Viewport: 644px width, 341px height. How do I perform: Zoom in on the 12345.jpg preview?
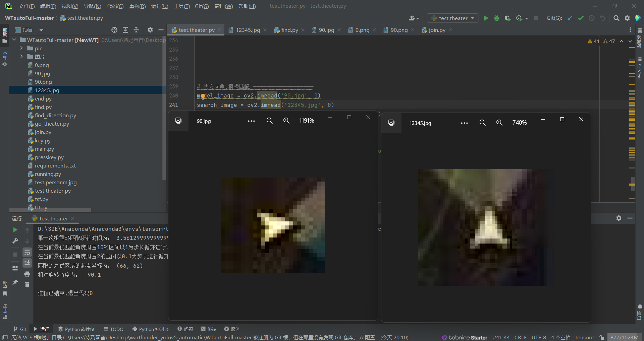point(499,123)
